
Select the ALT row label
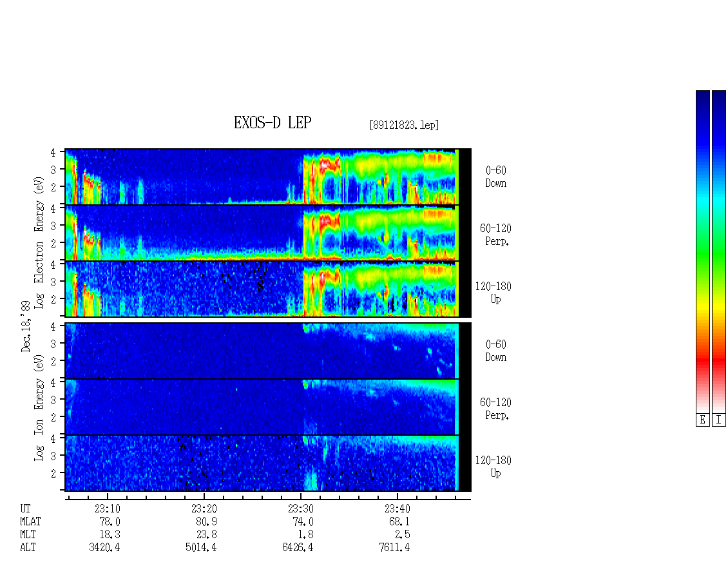tap(28, 547)
